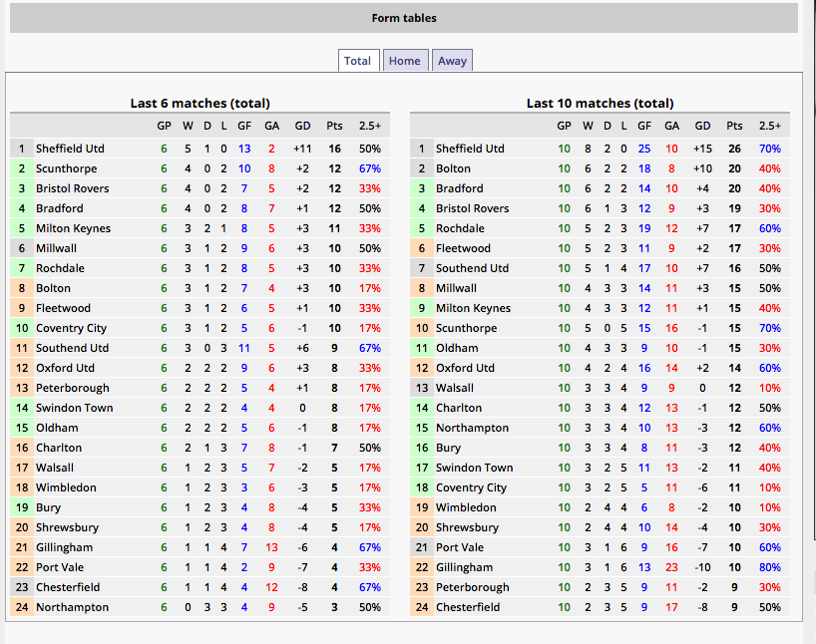Image resolution: width=816 pixels, height=644 pixels.
Task: Open Sheffield Utd in last 6 table
Action: [70, 149]
